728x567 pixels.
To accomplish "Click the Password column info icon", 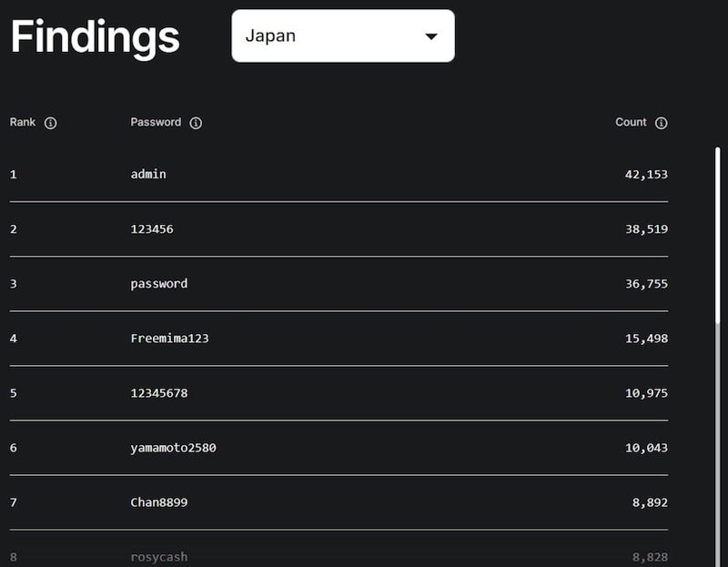I will click(x=197, y=122).
